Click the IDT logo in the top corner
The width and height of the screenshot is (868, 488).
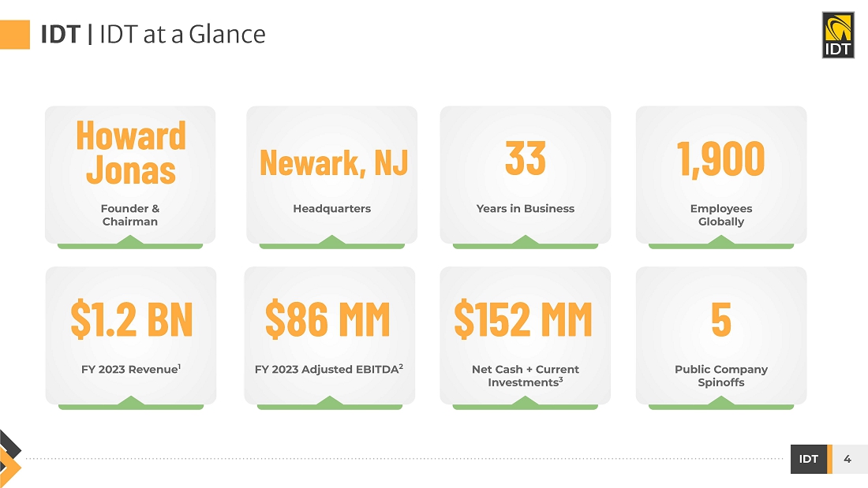point(838,35)
